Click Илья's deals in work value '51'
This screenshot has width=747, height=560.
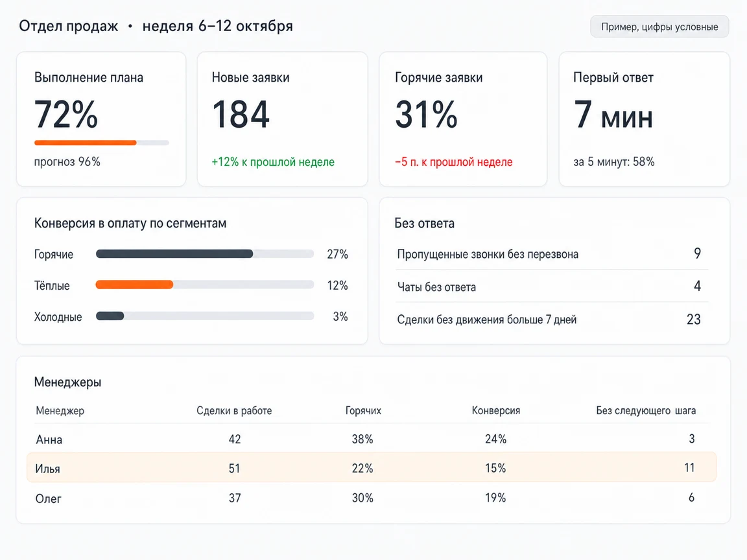(x=234, y=469)
